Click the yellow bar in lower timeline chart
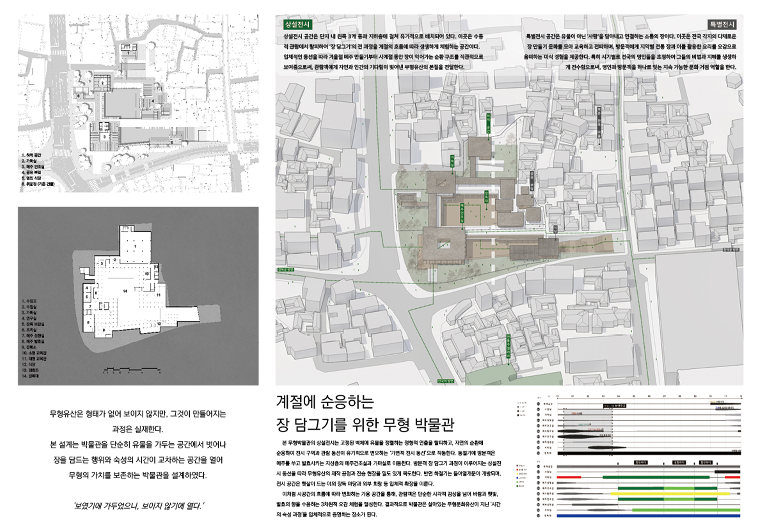The height and width of the screenshot is (532, 762). click(670, 494)
